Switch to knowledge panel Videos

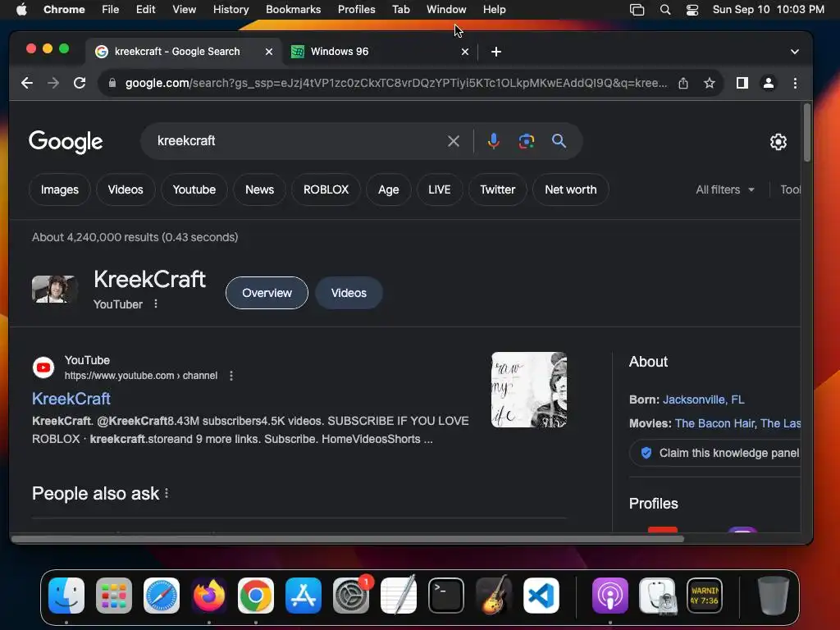coord(349,293)
